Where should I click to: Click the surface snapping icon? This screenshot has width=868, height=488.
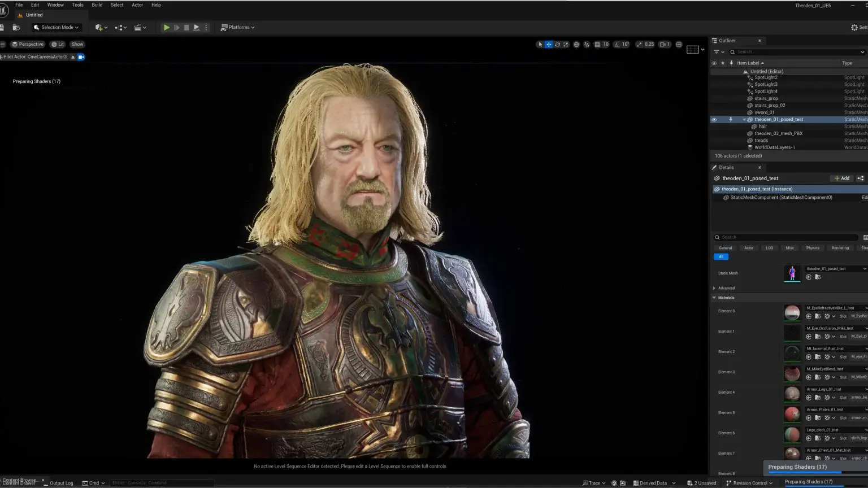pos(587,44)
